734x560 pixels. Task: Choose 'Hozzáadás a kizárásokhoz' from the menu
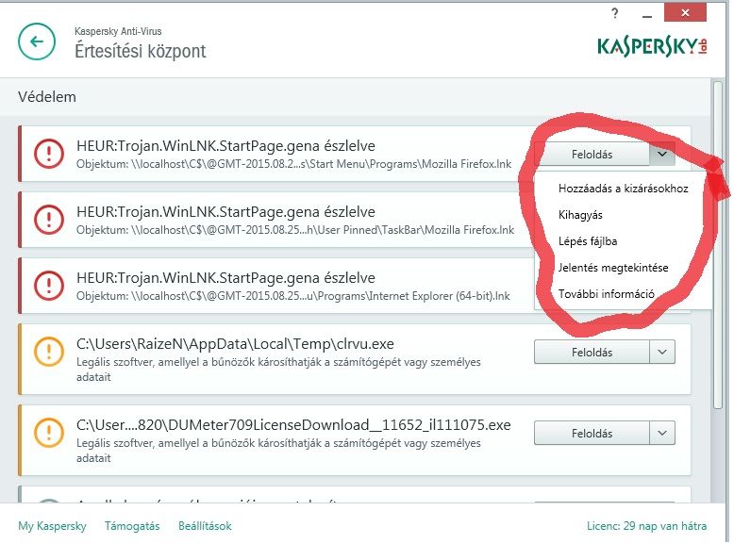pyautogui.click(x=623, y=189)
